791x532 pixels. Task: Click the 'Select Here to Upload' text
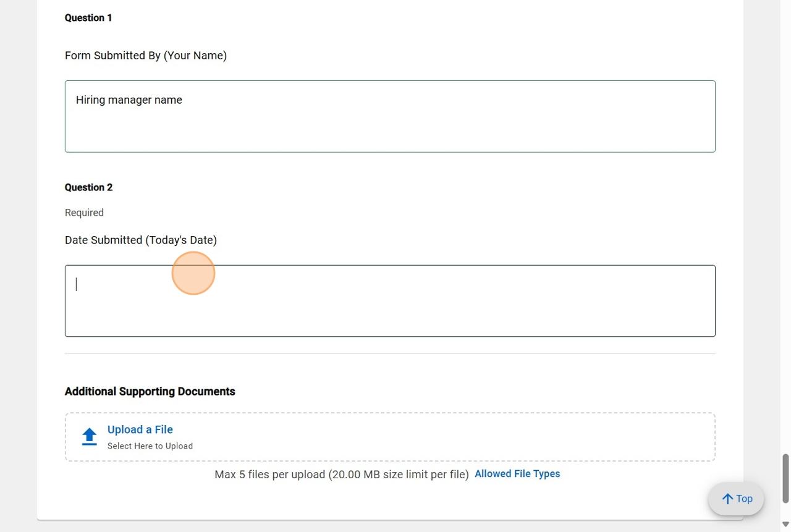click(x=150, y=446)
